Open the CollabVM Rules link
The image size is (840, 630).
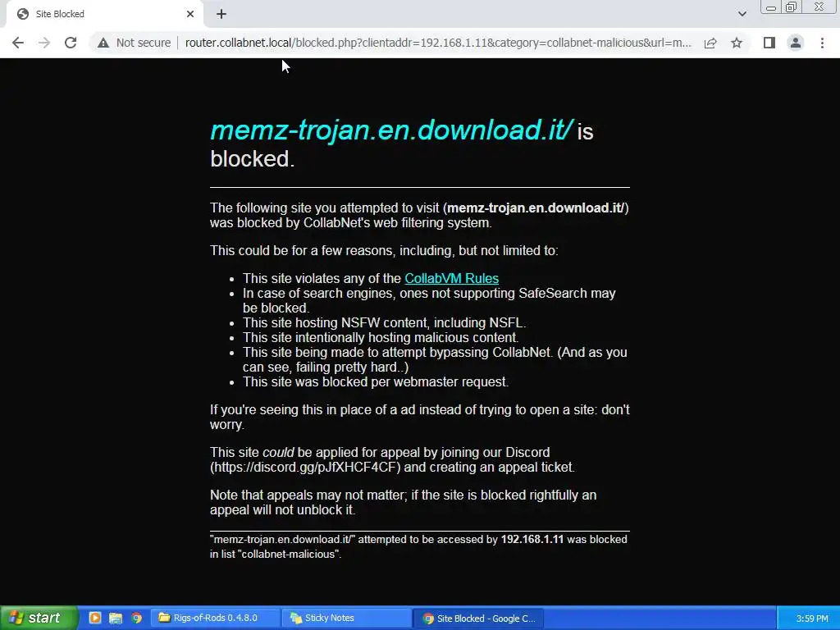[452, 279]
